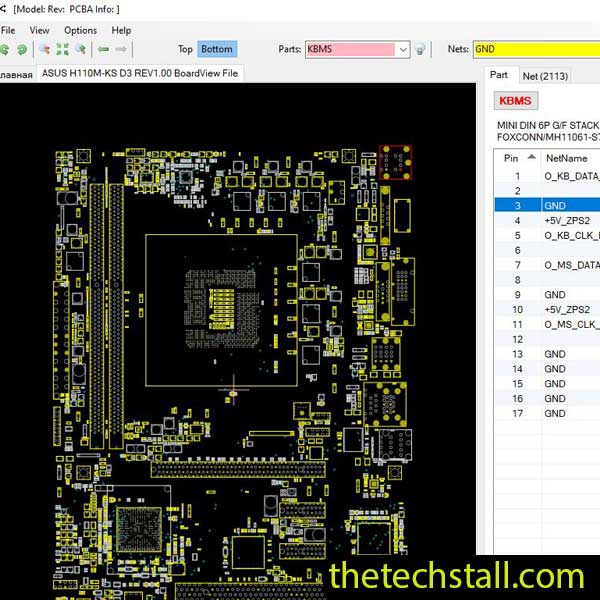Open the View menu
The image size is (600, 600).
pyautogui.click(x=39, y=30)
